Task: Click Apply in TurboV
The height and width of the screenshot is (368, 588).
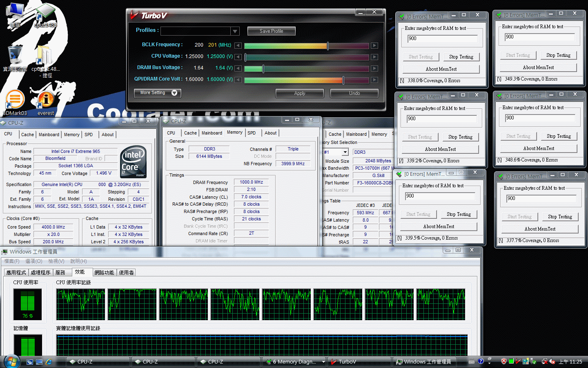Action: tap(300, 93)
